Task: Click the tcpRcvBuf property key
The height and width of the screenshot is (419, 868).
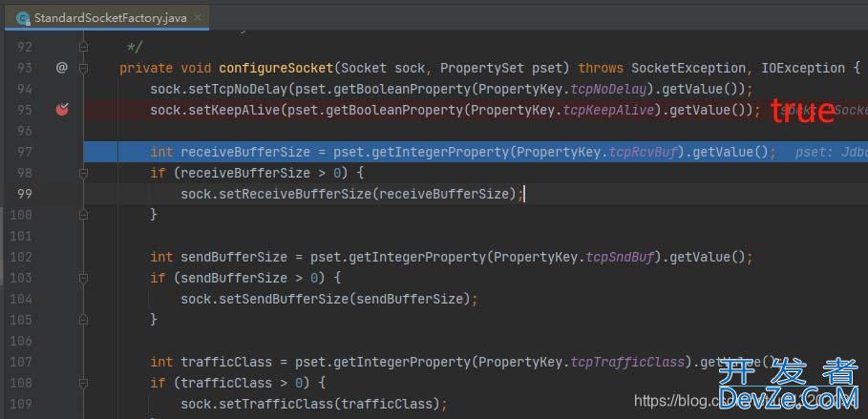Action: coord(644,152)
